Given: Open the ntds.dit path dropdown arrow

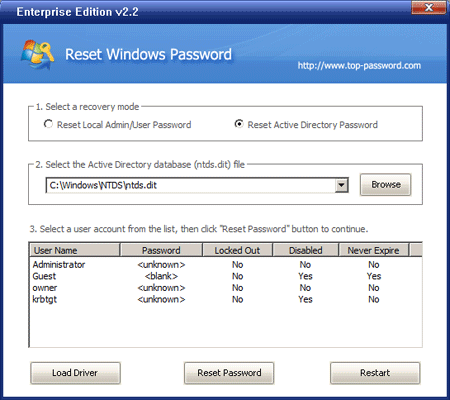Looking at the screenshot, I should point(341,185).
